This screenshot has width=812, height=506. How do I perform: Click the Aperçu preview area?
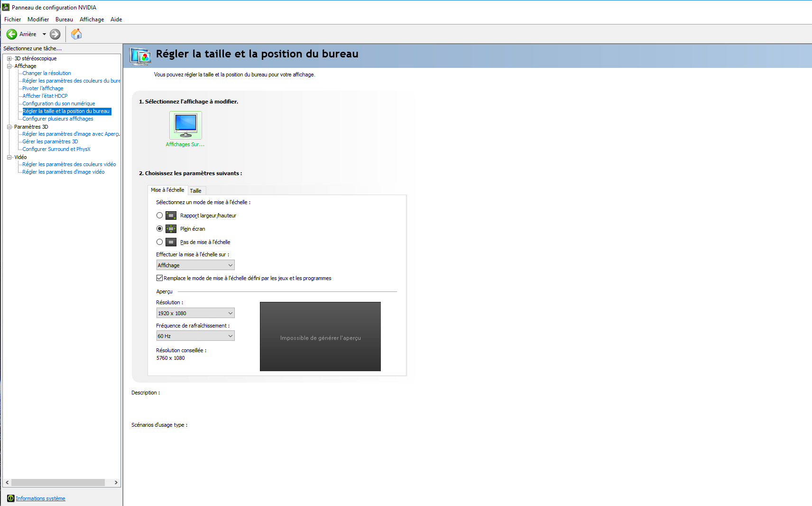pos(320,337)
